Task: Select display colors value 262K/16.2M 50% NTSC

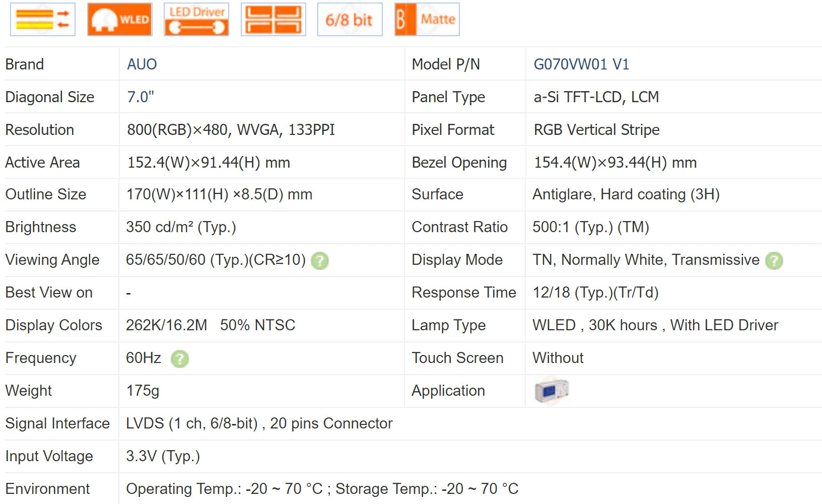Action: [x=211, y=325]
